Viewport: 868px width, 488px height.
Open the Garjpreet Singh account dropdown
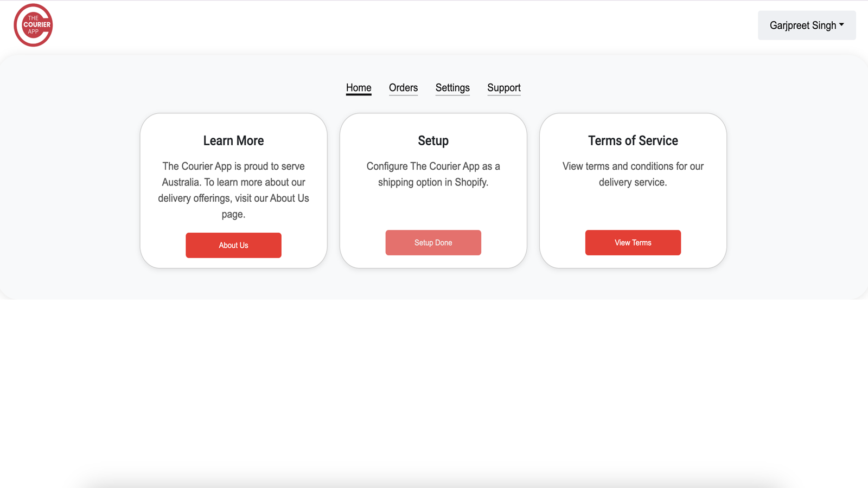[x=807, y=25]
